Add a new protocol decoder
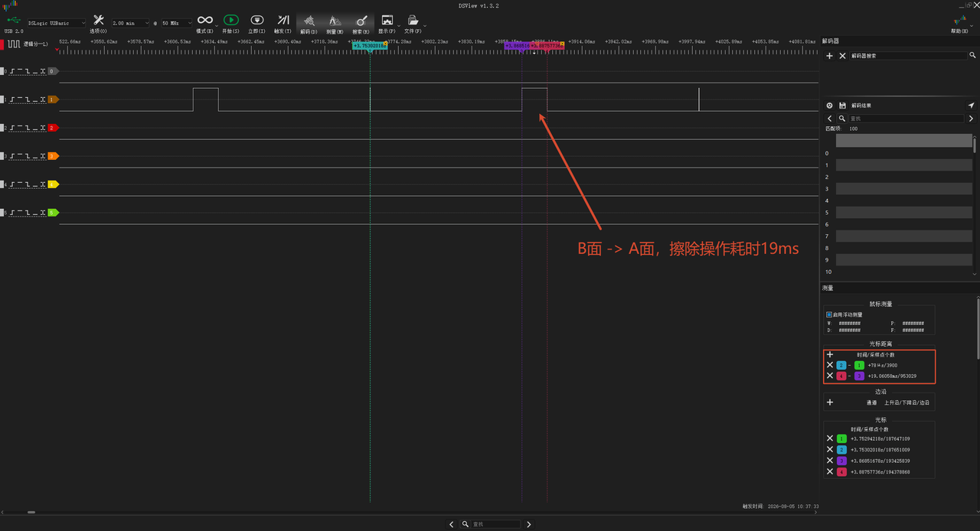980x531 pixels. point(830,56)
